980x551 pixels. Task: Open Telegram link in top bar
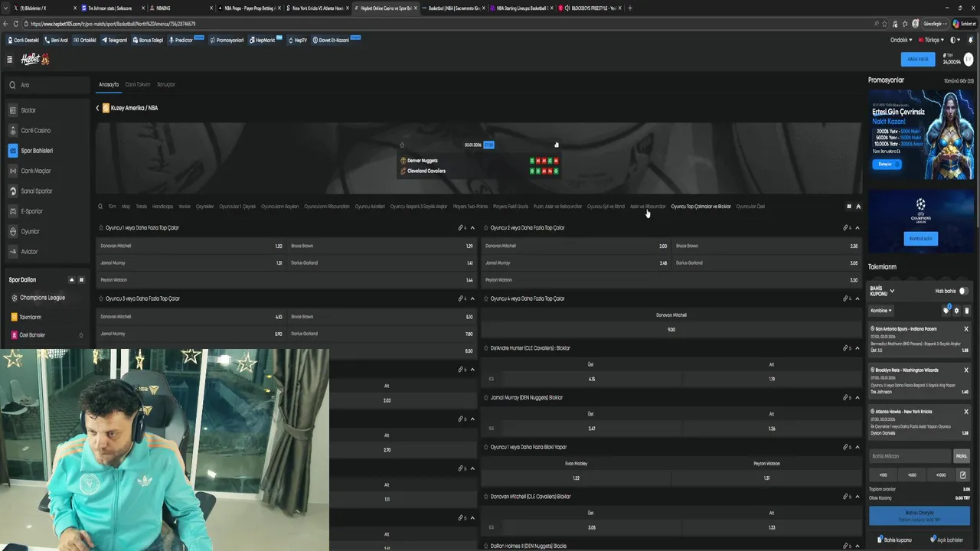[114, 40]
